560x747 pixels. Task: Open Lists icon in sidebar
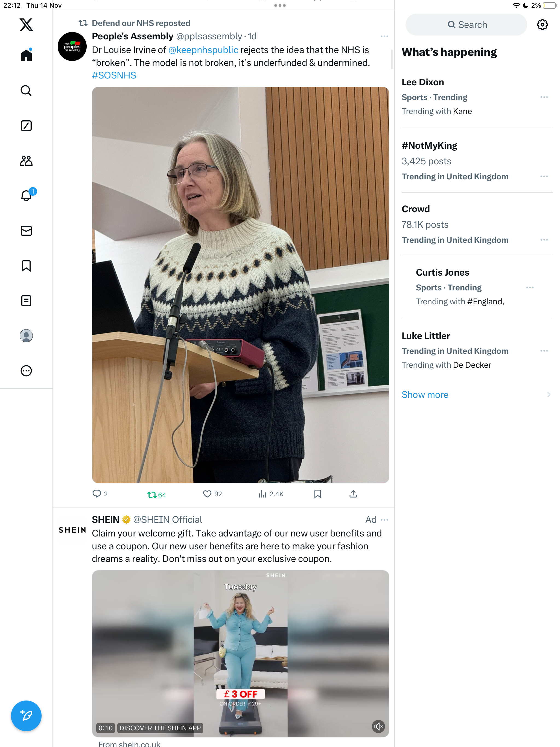click(26, 300)
